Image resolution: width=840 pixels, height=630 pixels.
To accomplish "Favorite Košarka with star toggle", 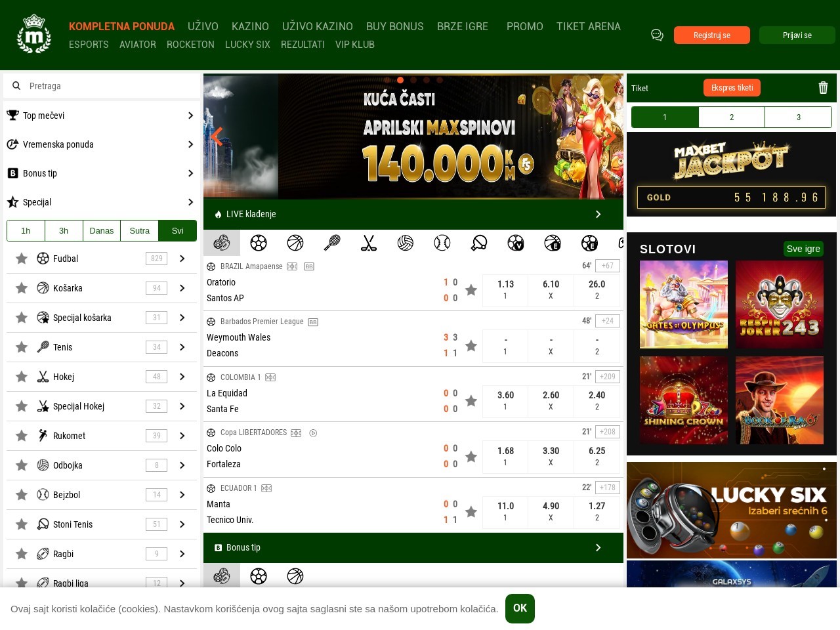I will [x=22, y=288].
